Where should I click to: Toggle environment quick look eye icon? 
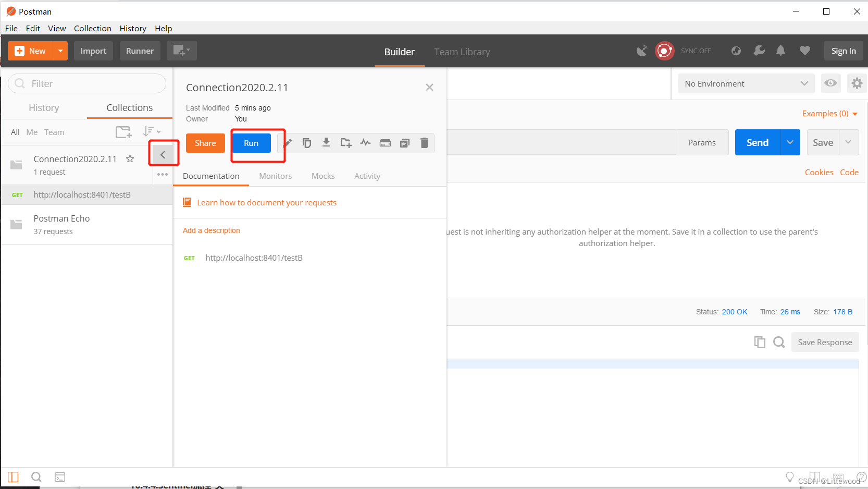pyautogui.click(x=830, y=83)
